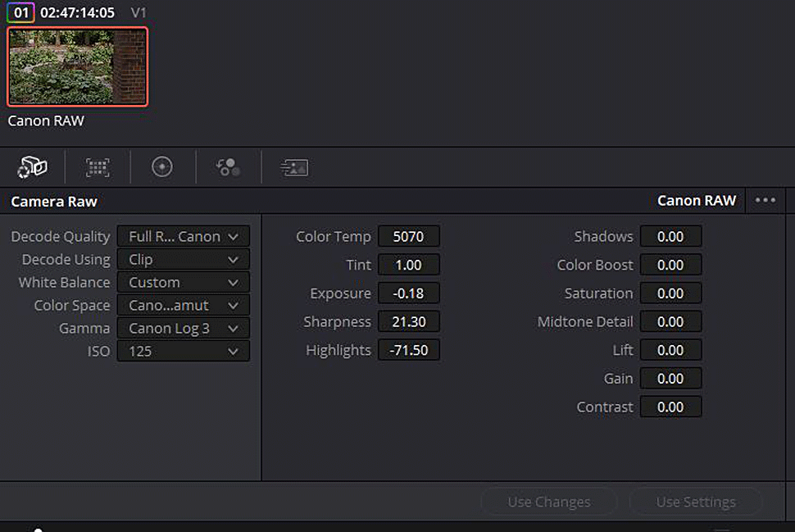
Task: Click the Use Changes button
Action: click(x=549, y=502)
